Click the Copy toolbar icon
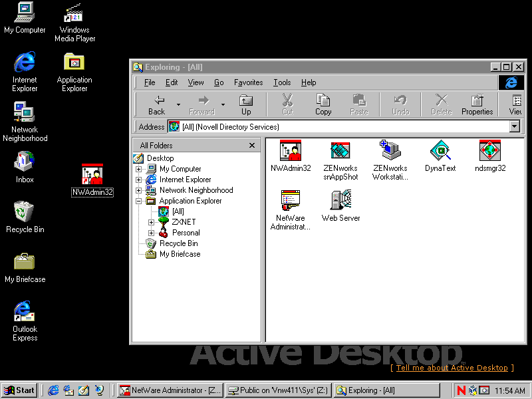Viewport: 532px width, 399px height. coord(323,105)
